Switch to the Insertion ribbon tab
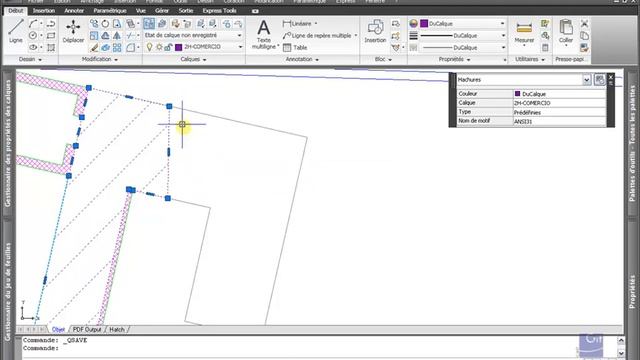 click(44, 11)
